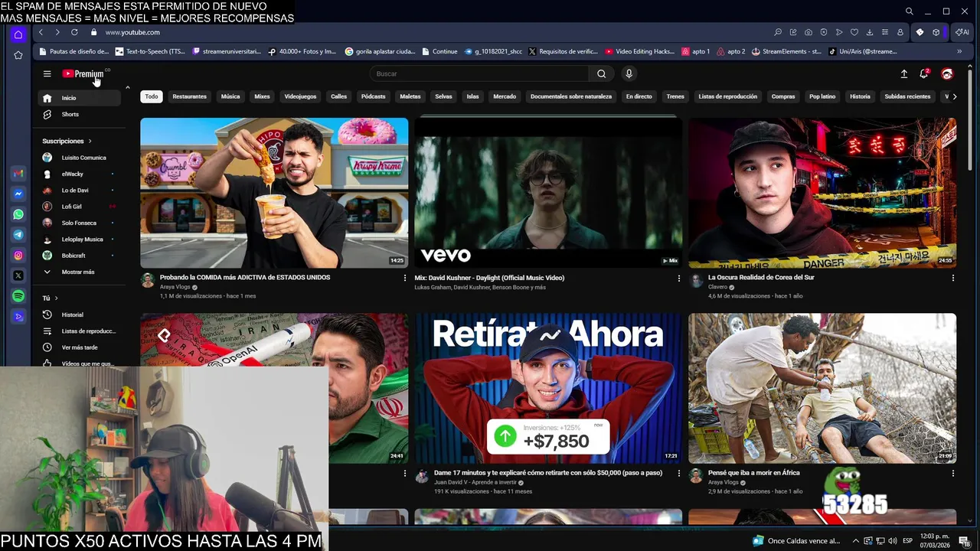Screen dimensions: 980x551
Task: Open La Oscura Realidad de Corea thumbnail
Action: pyautogui.click(x=822, y=193)
